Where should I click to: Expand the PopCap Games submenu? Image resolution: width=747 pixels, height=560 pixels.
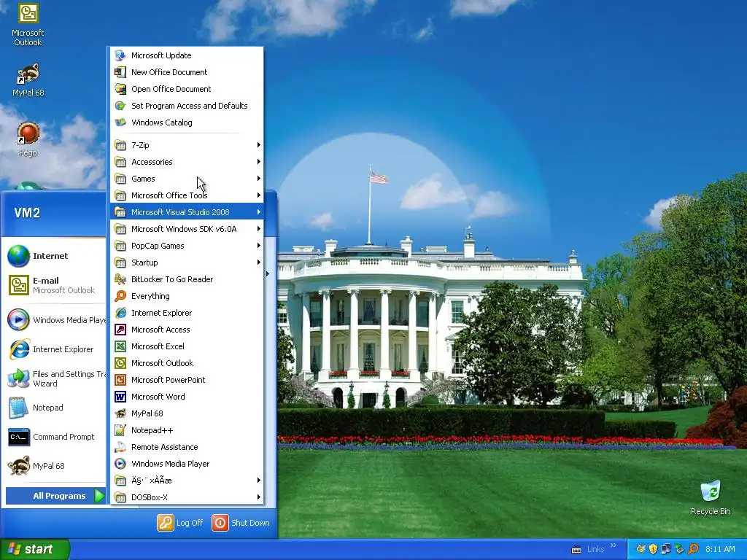click(187, 246)
